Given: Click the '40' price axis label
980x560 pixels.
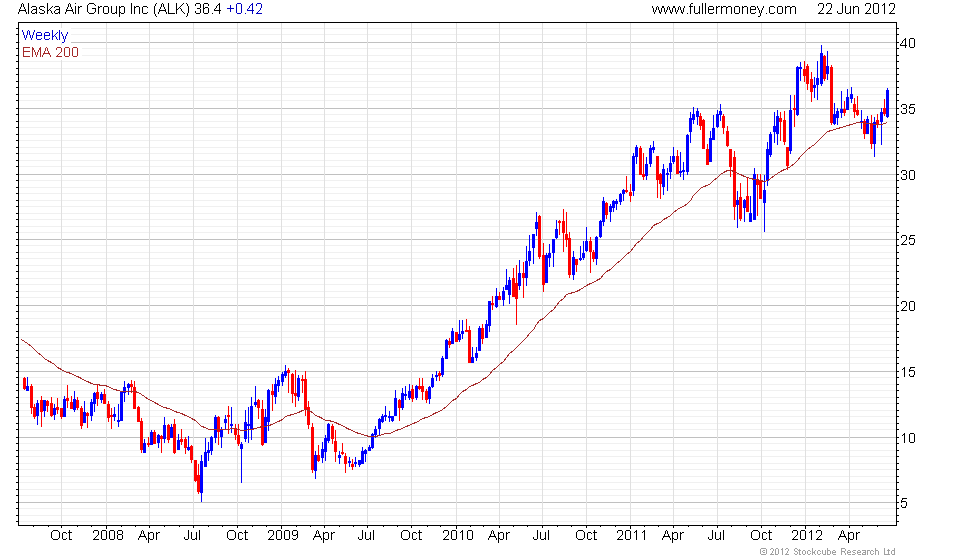Looking at the screenshot, I should click(908, 43).
